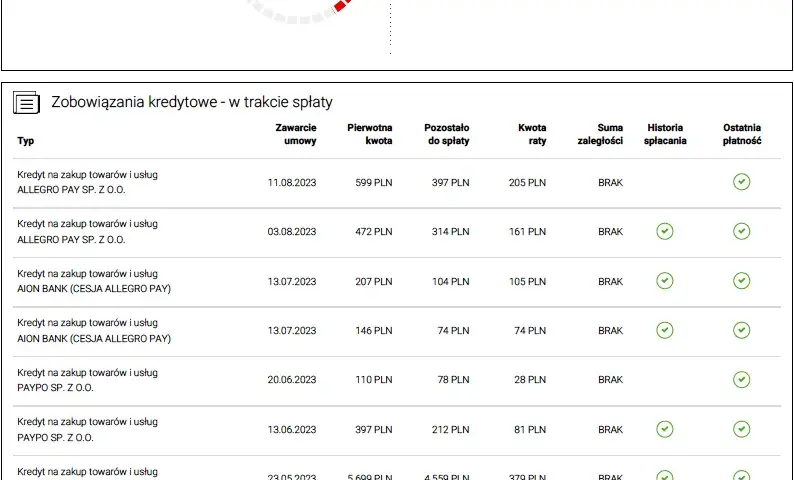The image size is (794, 480).
Task: Click the installment amount 205 PLN
Action: pos(528,182)
